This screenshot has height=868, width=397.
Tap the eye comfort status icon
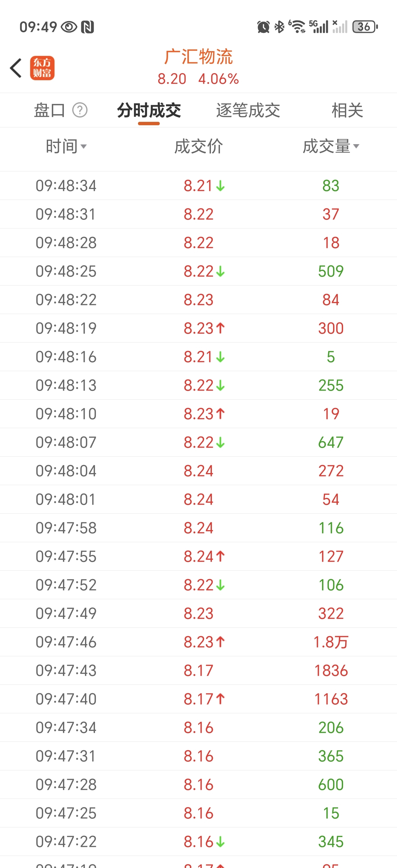pyautogui.click(x=69, y=27)
